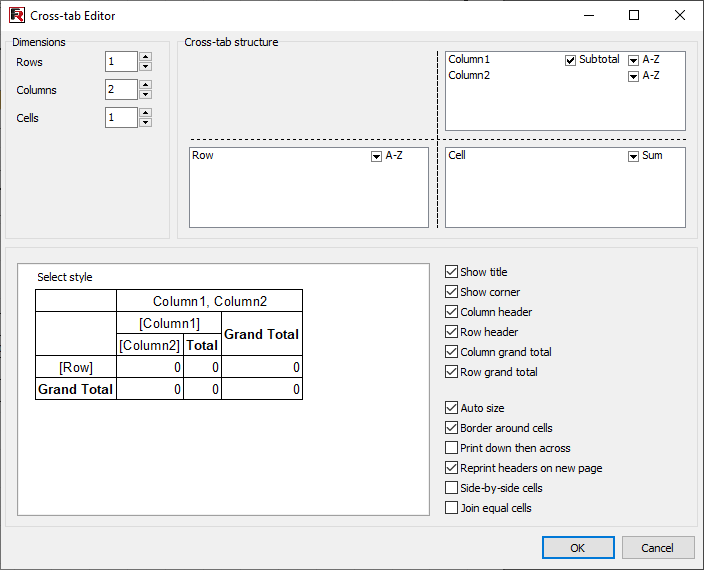Open the A-Z sort dropdown for Column1
Screen dimensions: 704x570
point(633,60)
